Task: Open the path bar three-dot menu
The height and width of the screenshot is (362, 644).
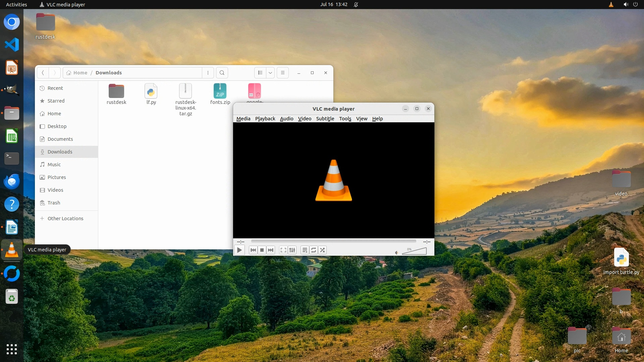Action: click(x=208, y=73)
